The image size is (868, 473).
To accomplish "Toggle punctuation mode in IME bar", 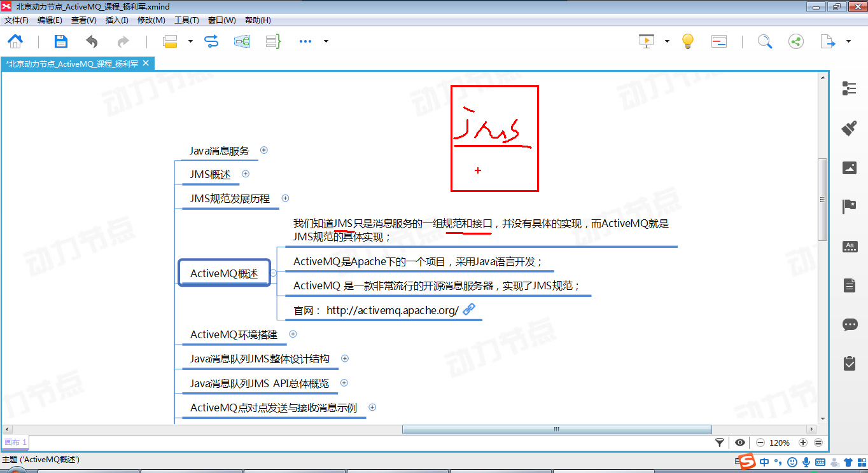I will [778, 462].
